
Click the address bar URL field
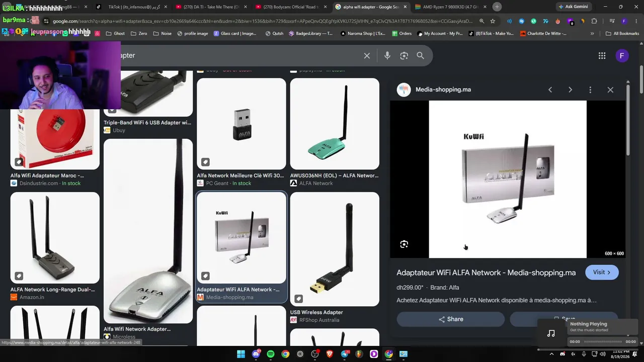[262, 21]
